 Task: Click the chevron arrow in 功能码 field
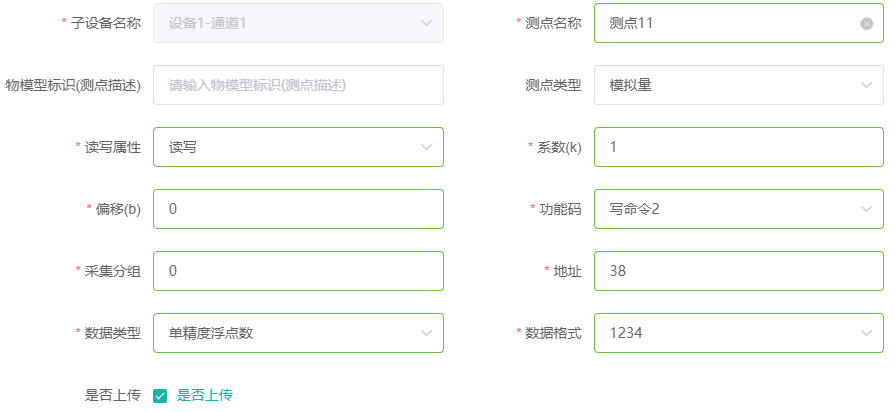click(866, 209)
